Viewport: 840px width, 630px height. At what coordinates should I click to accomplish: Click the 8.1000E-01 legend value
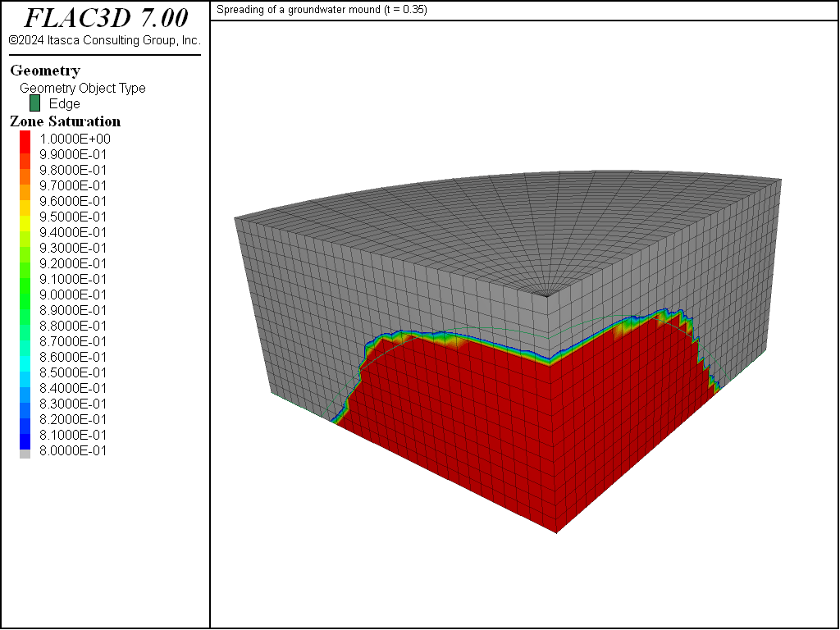[x=73, y=435]
